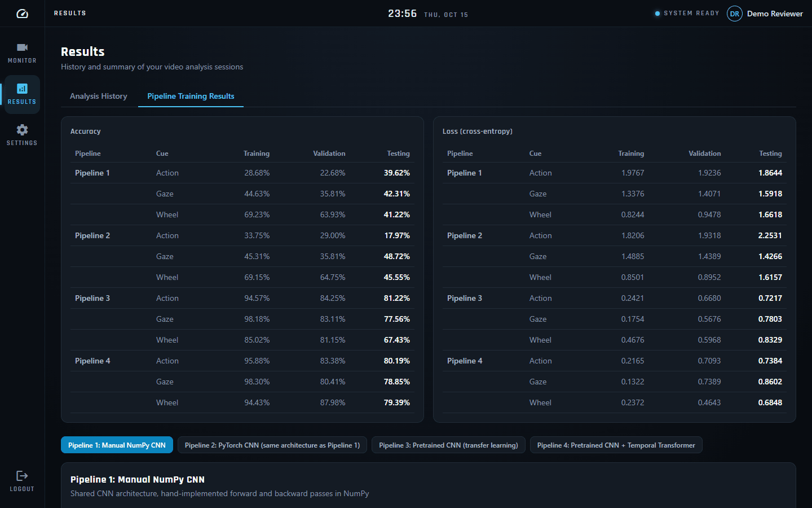Select the 0.2421 training loss cell

633,298
